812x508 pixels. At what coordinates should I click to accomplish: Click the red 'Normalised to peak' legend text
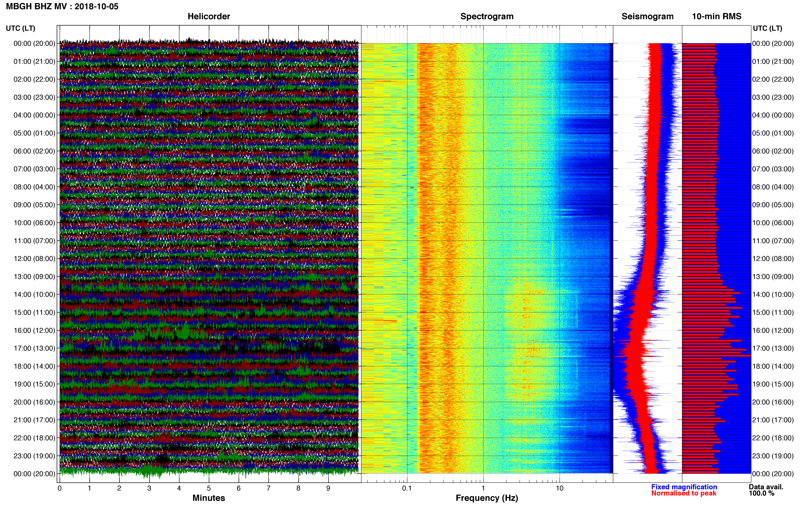tap(684, 494)
